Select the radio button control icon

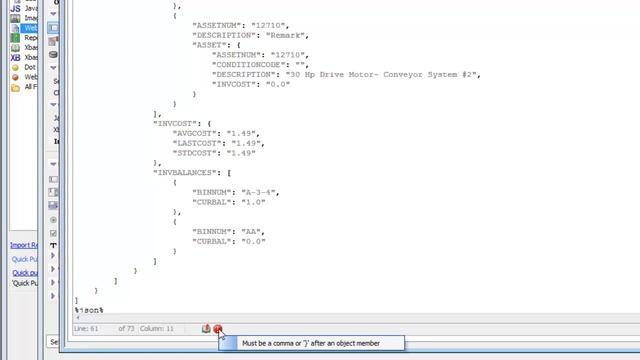53,220
